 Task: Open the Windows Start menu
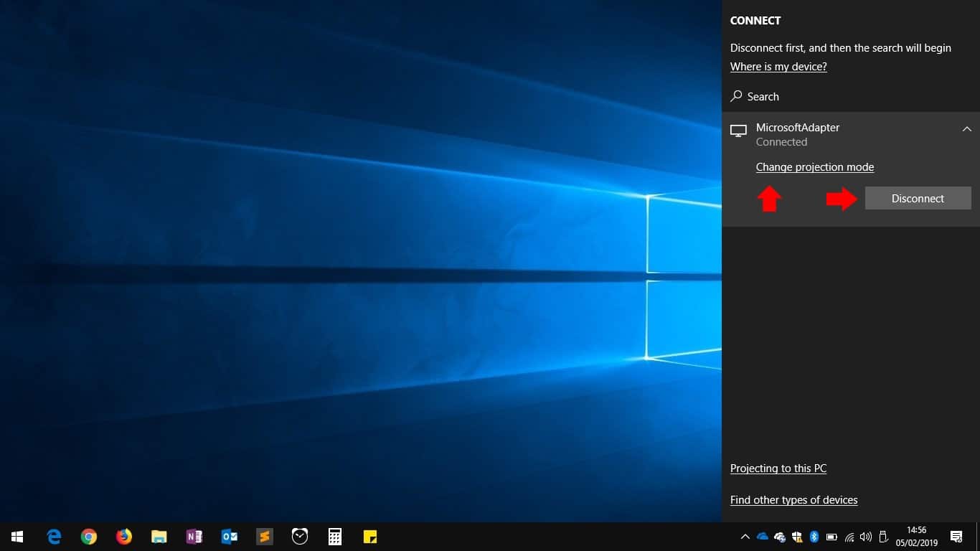[x=17, y=537]
